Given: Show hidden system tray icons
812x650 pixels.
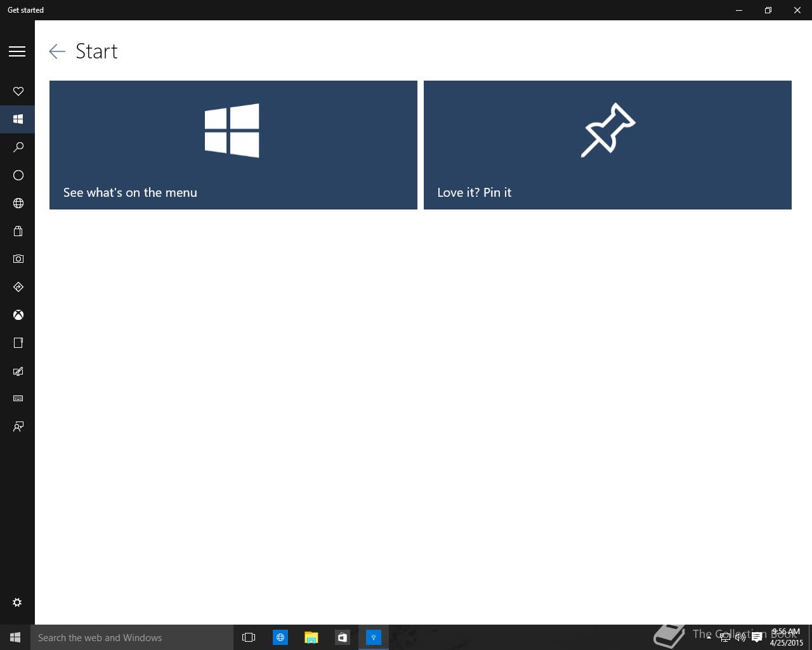Looking at the screenshot, I should (x=709, y=637).
